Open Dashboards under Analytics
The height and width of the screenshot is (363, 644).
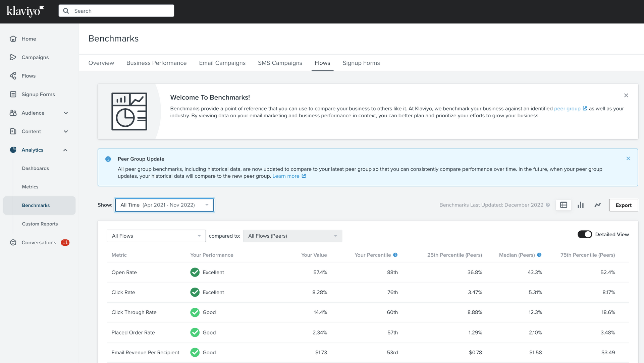[36, 168]
